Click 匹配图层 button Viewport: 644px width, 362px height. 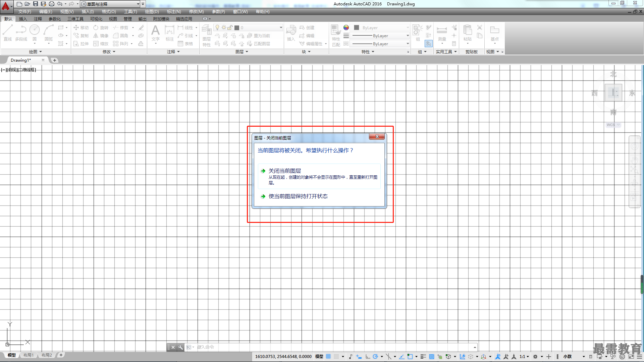[259, 44]
